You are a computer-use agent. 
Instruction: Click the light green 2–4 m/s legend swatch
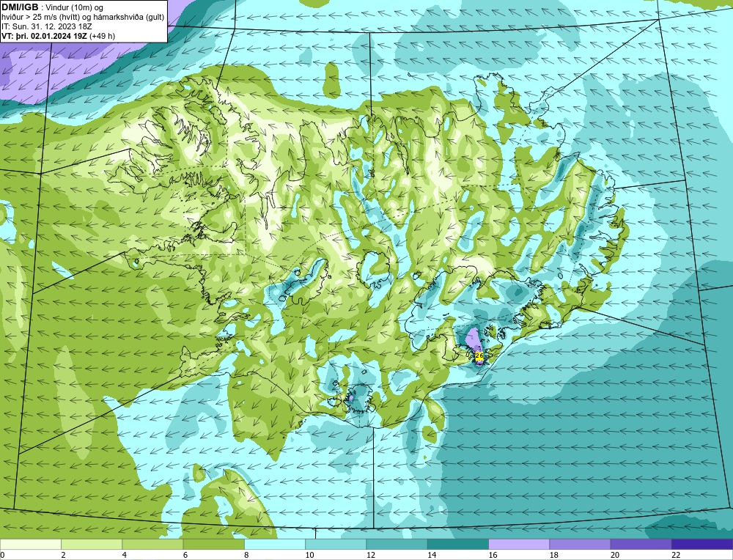click(x=92, y=544)
